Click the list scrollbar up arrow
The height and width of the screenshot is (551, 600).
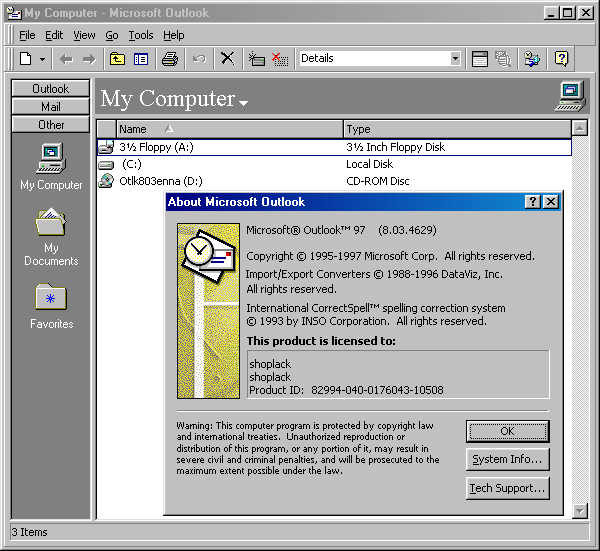tap(580, 128)
